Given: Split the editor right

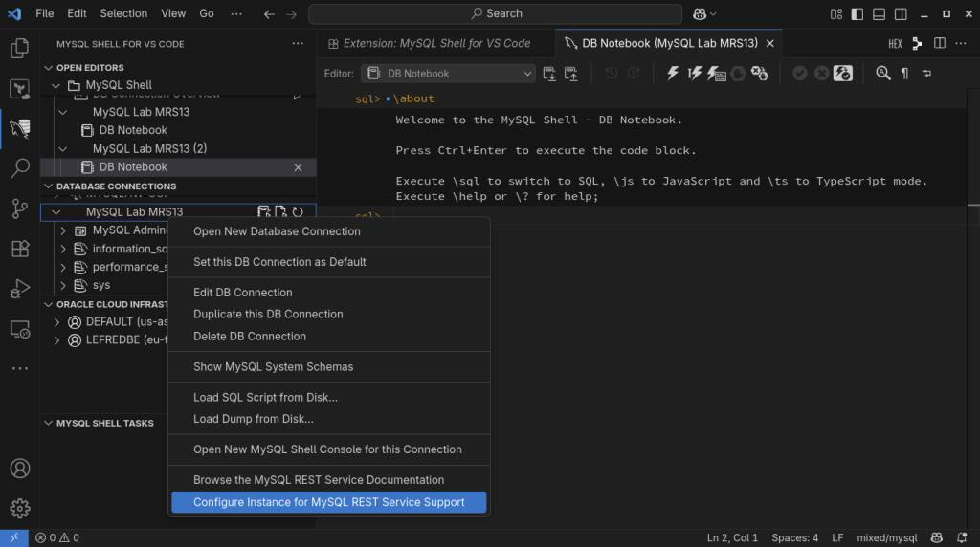Looking at the screenshot, I should pyautogui.click(x=940, y=43).
